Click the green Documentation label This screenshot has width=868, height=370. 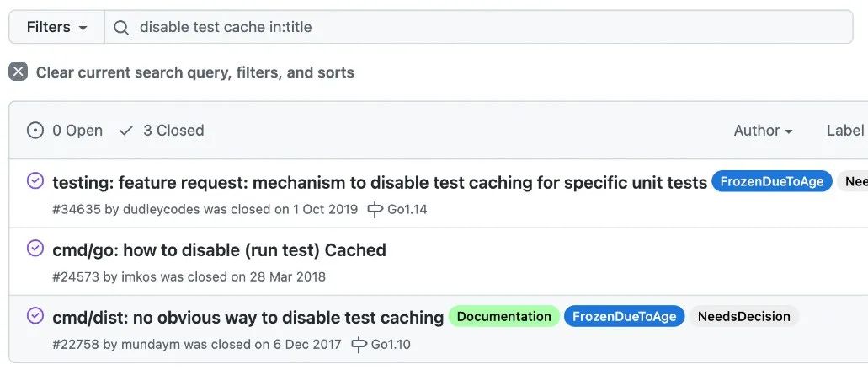(503, 317)
